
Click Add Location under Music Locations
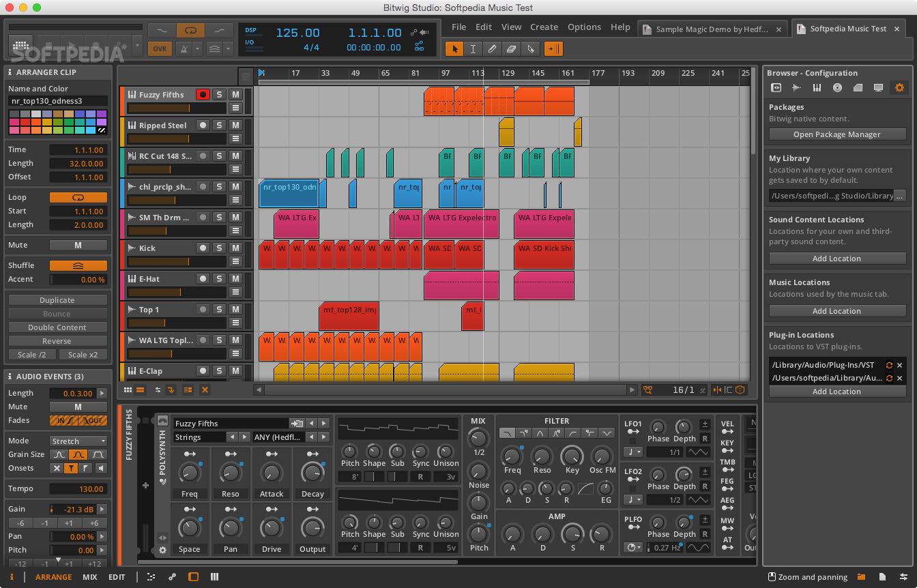point(837,310)
